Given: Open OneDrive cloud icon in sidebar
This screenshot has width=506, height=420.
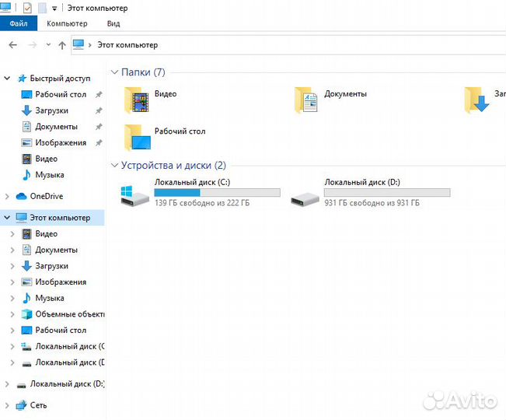Looking at the screenshot, I should point(22,196).
